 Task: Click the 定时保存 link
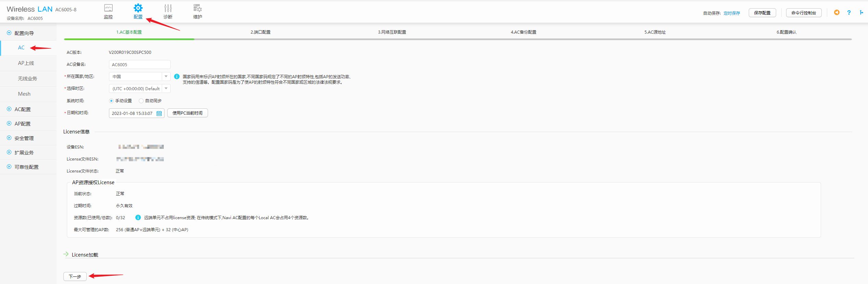(x=732, y=13)
